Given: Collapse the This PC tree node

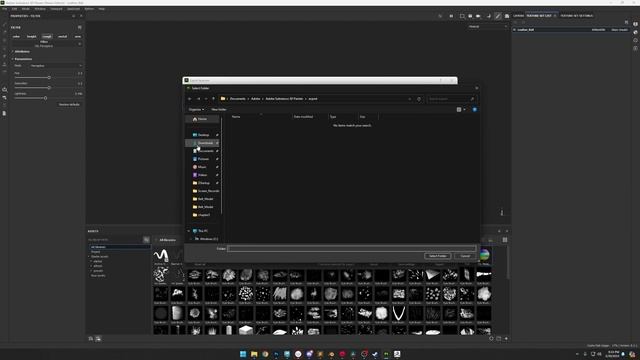Looking at the screenshot, I should [x=189, y=231].
